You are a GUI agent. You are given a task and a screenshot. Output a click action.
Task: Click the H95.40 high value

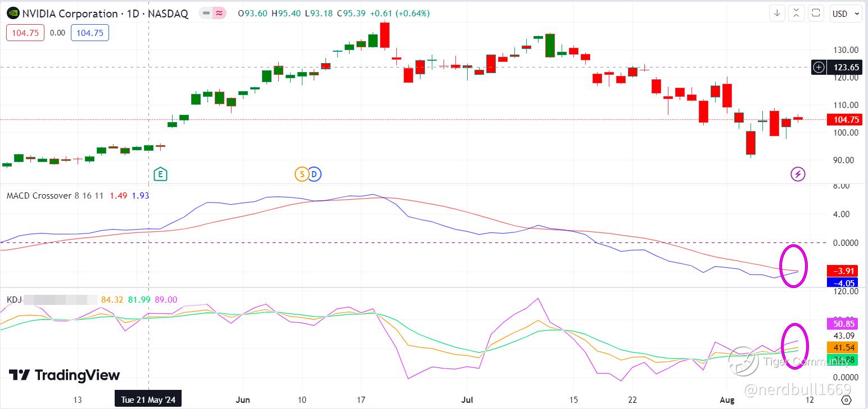[x=287, y=14]
